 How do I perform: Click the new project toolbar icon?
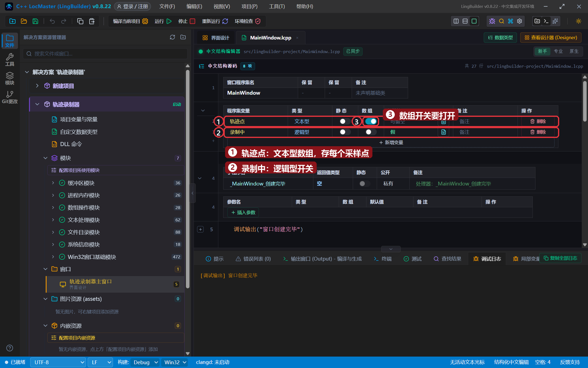pos(13,21)
